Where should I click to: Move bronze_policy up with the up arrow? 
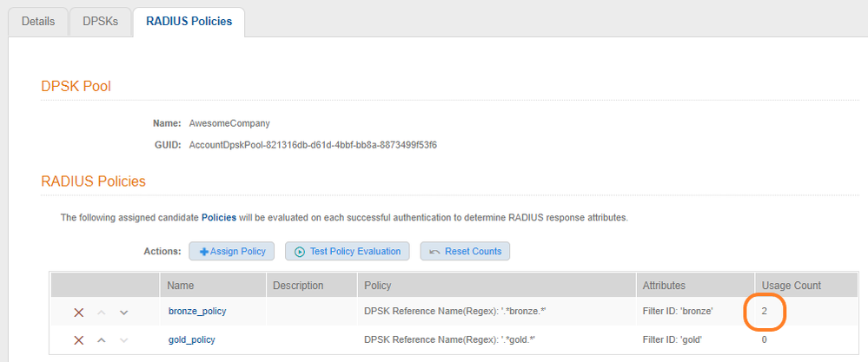pos(102,312)
